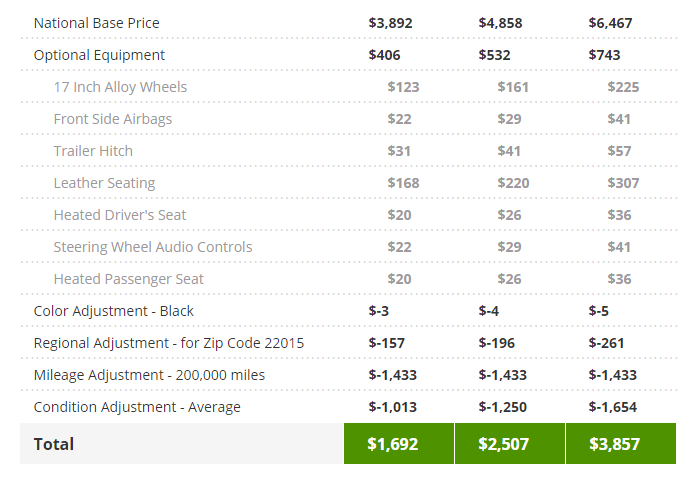Select the $6,467 base price value
687x482 pixels.
pos(610,23)
